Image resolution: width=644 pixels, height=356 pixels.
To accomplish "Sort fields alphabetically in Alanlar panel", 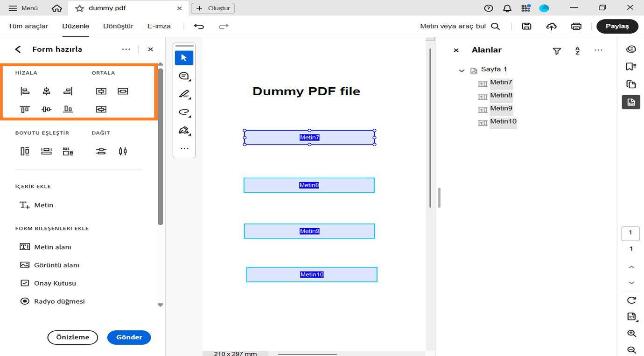I will coord(578,51).
